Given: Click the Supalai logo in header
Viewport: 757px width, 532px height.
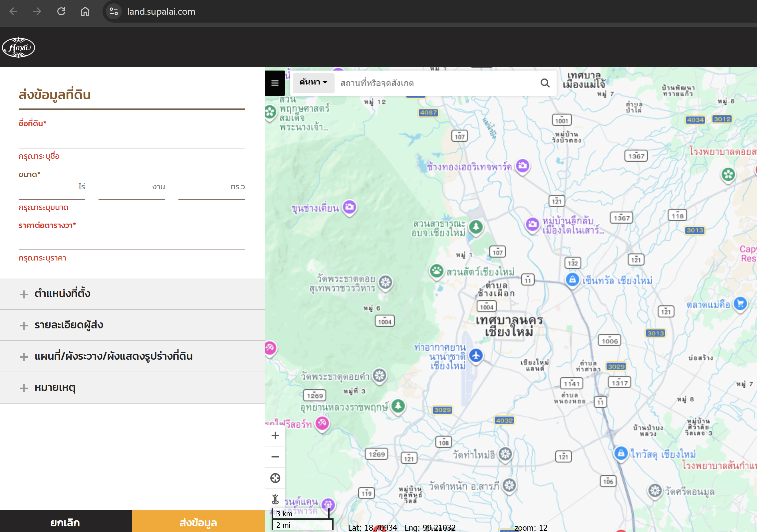Looking at the screenshot, I should pos(19,48).
